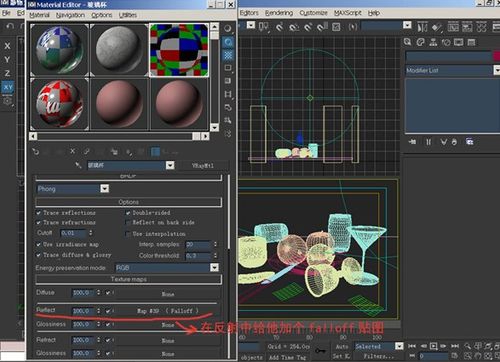Click configure modifier sets icon
This screenshot has width=500, height=362.
(470, 142)
